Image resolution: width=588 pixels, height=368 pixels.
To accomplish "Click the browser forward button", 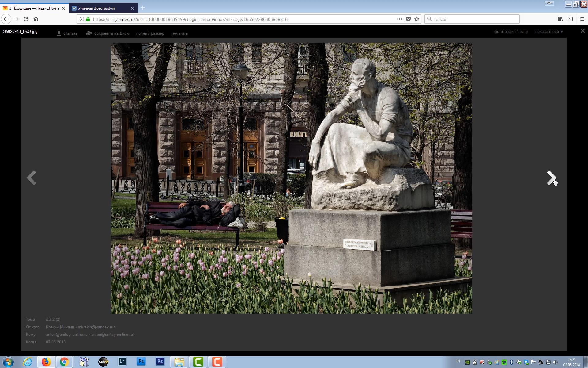I will [16, 19].
